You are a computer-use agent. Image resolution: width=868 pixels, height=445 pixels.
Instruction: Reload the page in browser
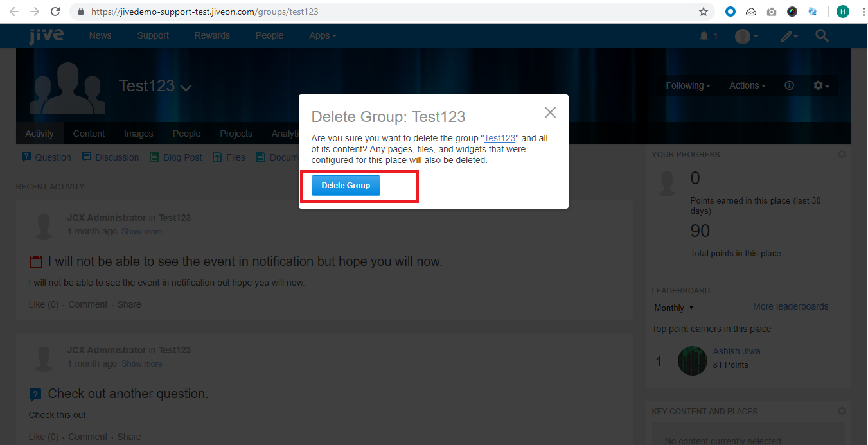(x=55, y=12)
